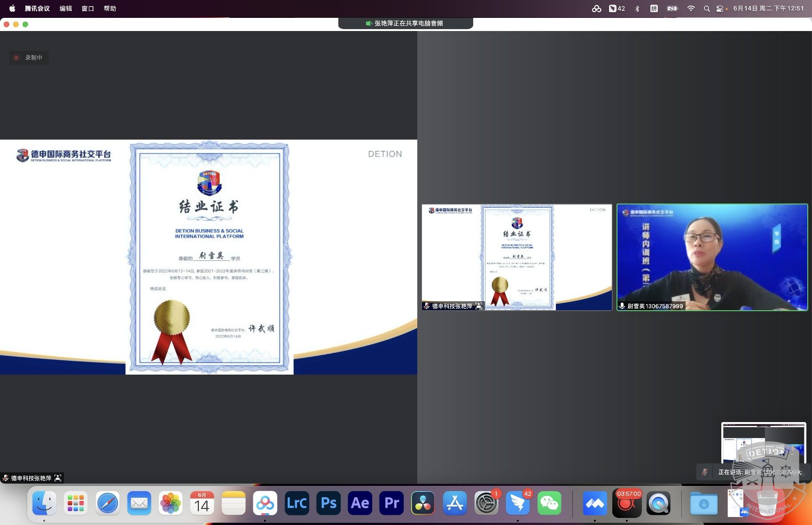Click the DingTalk menu bar icon showing 42
Screen dimensions: 812x525
click(x=617, y=8)
